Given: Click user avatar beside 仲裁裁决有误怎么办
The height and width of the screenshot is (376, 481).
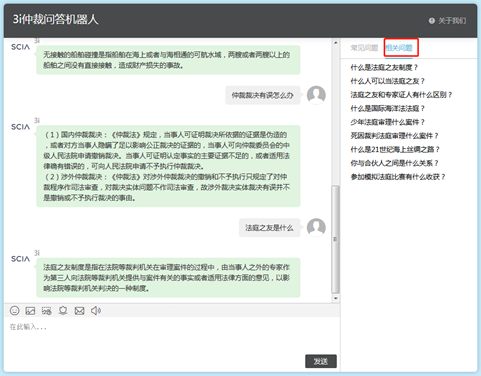Looking at the screenshot, I should click(x=316, y=95).
